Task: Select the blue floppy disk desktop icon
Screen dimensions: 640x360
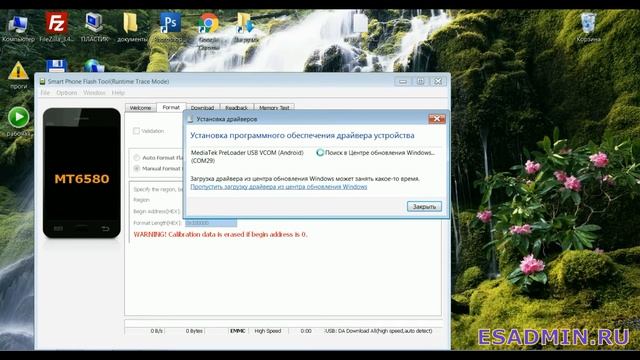Action: tap(56, 66)
